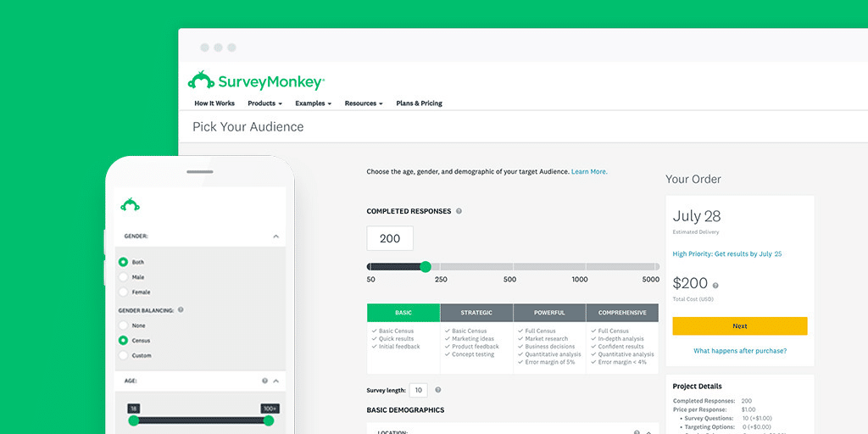Open help icon next to Completed Responses

coord(459,211)
